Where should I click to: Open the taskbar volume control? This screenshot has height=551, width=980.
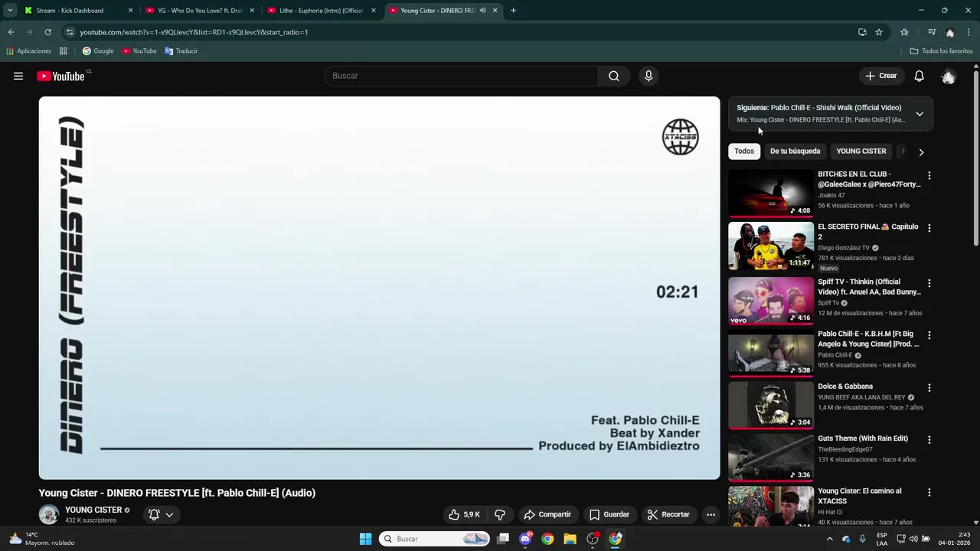click(x=913, y=539)
